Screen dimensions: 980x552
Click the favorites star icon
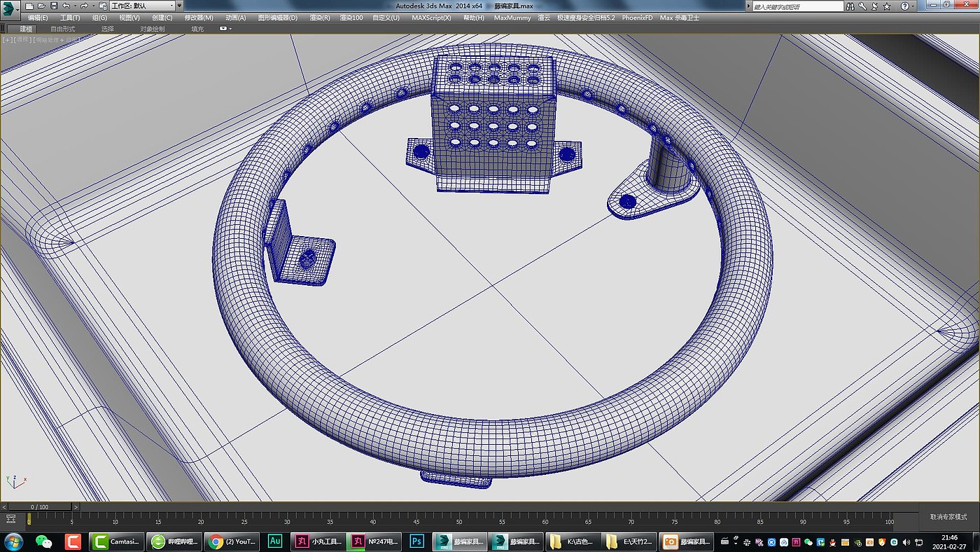coord(886,6)
